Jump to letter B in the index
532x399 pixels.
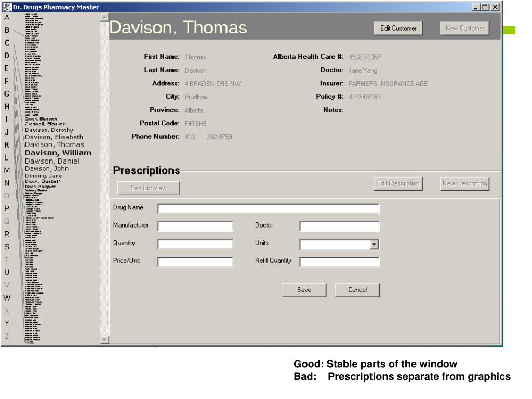pyautogui.click(x=7, y=30)
